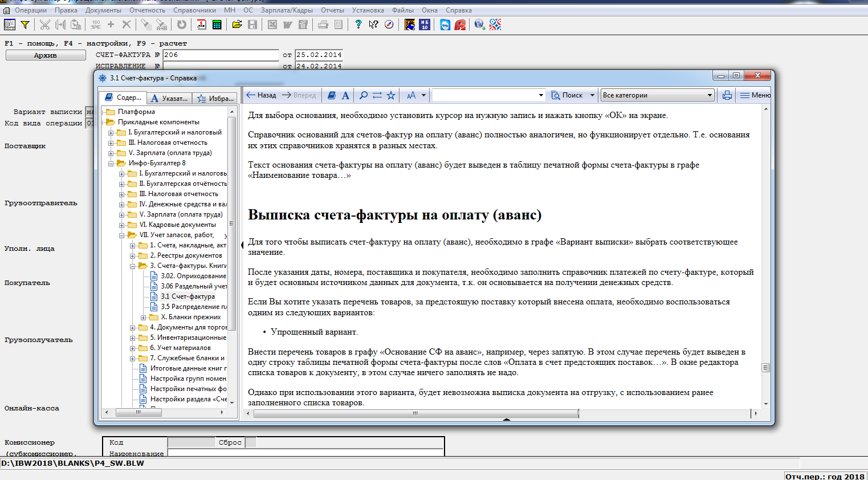Click the scissors cut icon
Screen dimensions: 868x480
(x=45, y=25)
